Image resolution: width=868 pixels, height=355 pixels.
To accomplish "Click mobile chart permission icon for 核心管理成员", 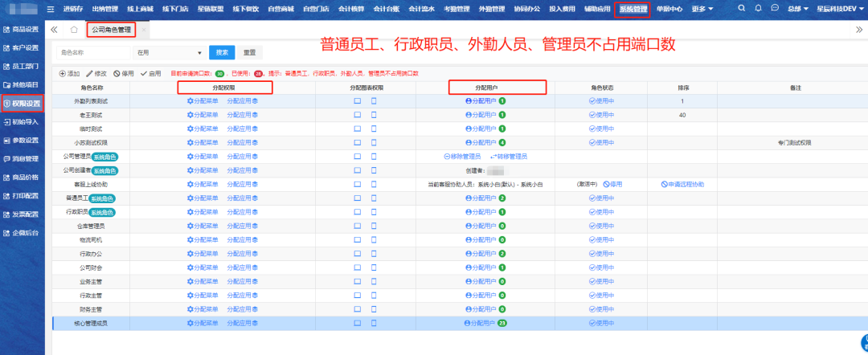I will pyautogui.click(x=374, y=323).
